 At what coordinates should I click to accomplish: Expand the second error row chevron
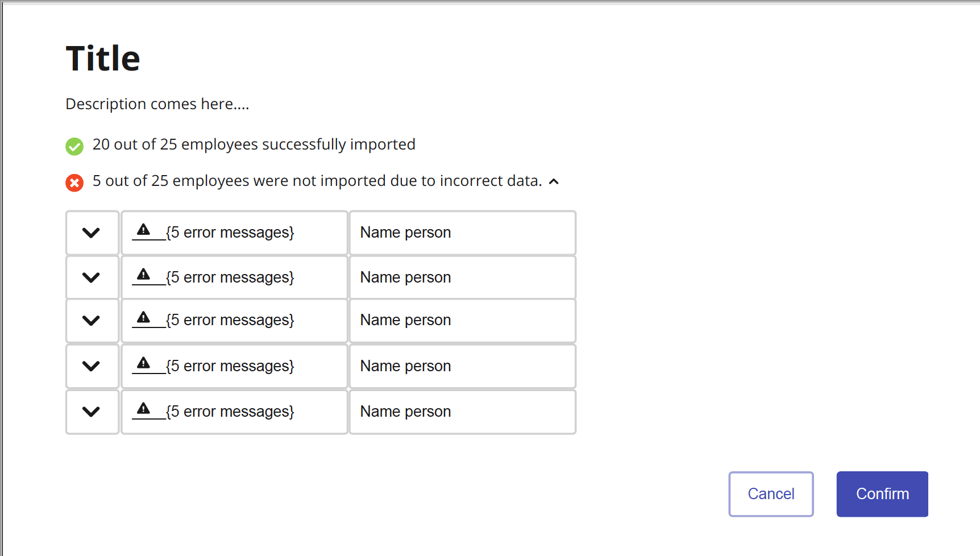click(x=91, y=277)
